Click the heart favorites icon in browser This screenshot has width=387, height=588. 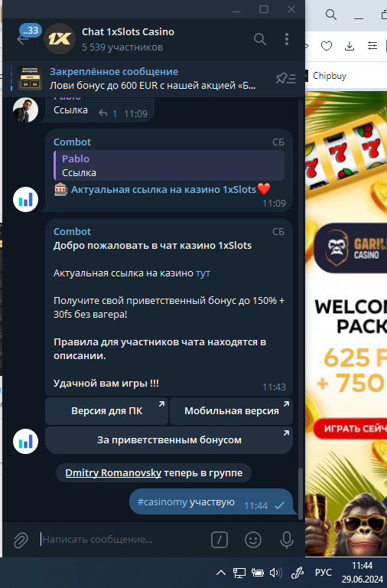[x=327, y=46]
